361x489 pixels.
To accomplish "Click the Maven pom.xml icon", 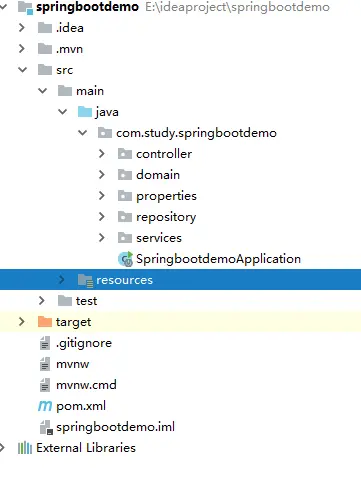I will [45, 406].
